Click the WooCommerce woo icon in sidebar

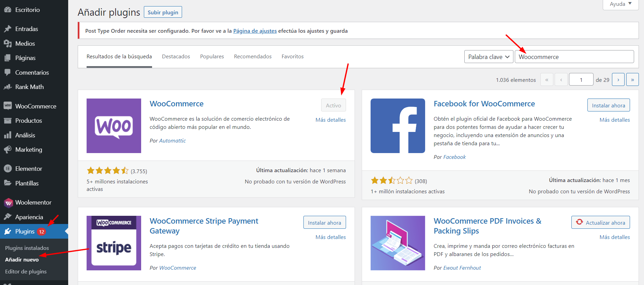point(8,106)
